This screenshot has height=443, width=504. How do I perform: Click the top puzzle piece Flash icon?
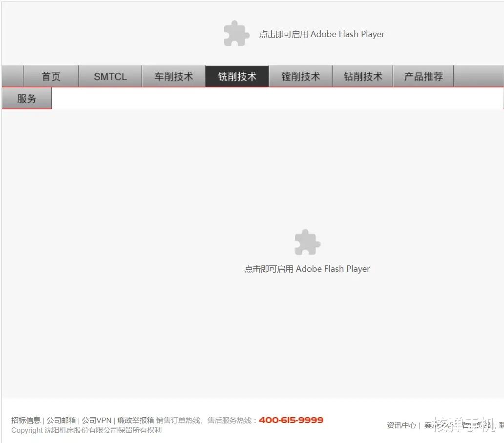(x=236, y=33)
